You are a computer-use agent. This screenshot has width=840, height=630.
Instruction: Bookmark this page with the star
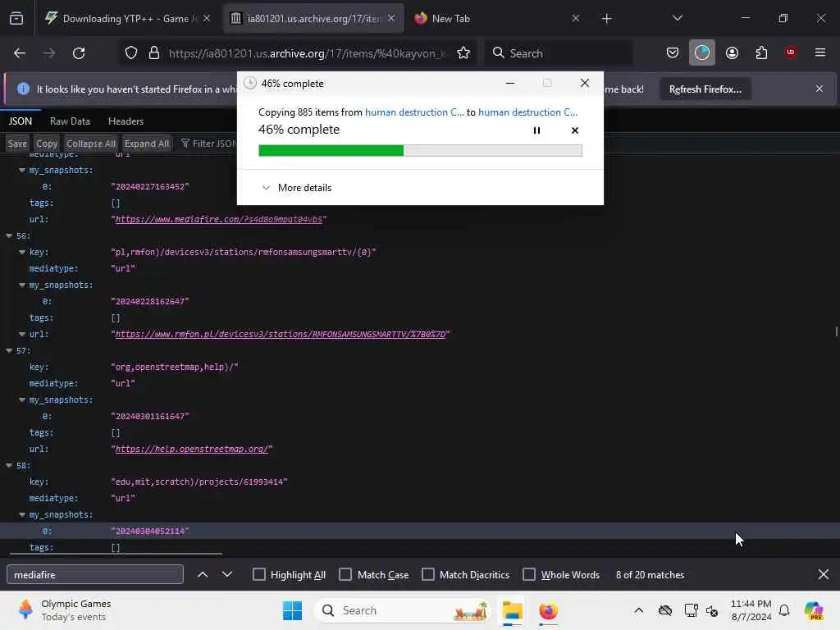point(463,53)
